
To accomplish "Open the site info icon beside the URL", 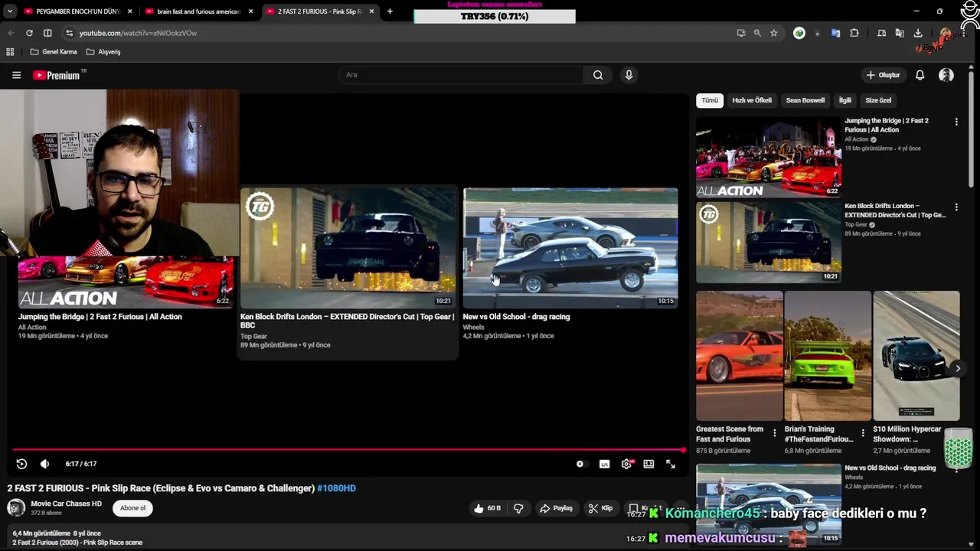I will click(x=69, y=33).
